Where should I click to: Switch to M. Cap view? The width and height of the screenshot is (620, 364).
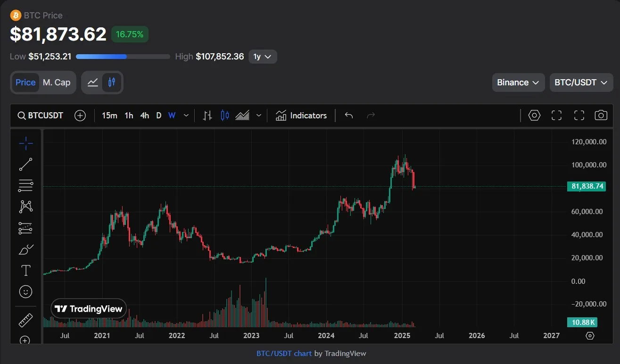pyautogui.click(x=57, y=83)
